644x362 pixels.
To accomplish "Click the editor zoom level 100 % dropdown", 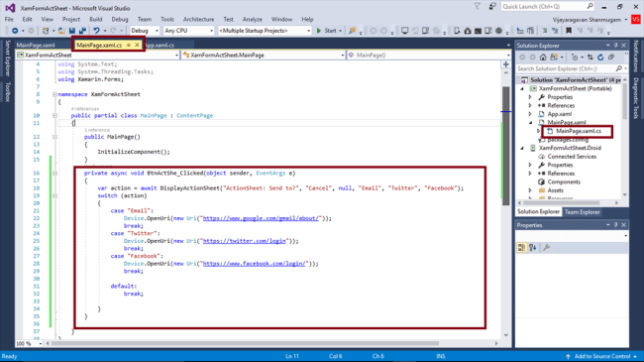I will click(29, 343).
